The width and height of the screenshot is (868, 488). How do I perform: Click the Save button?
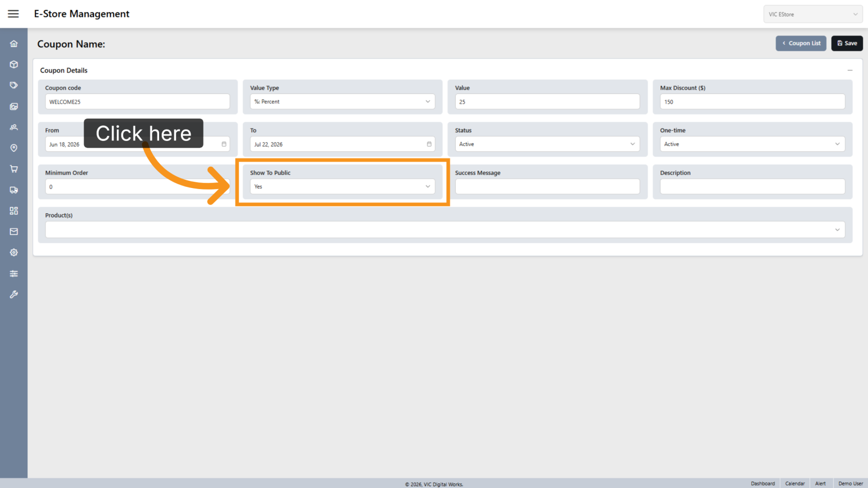[x=847, y=43]
